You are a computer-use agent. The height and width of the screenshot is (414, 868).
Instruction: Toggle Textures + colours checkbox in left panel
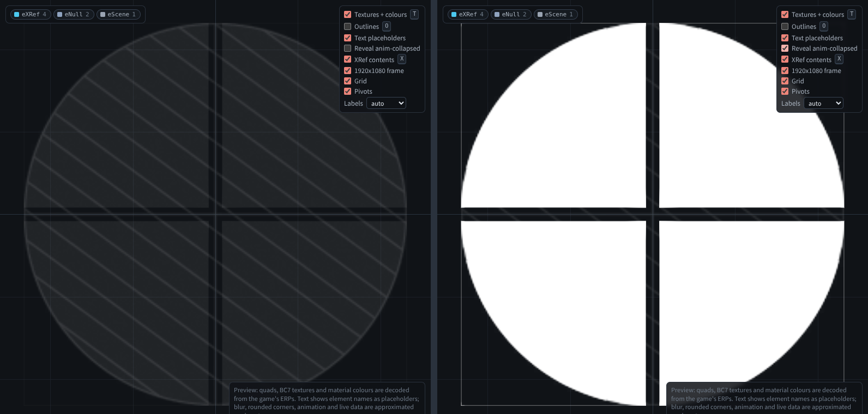click(x=347, y=15)
